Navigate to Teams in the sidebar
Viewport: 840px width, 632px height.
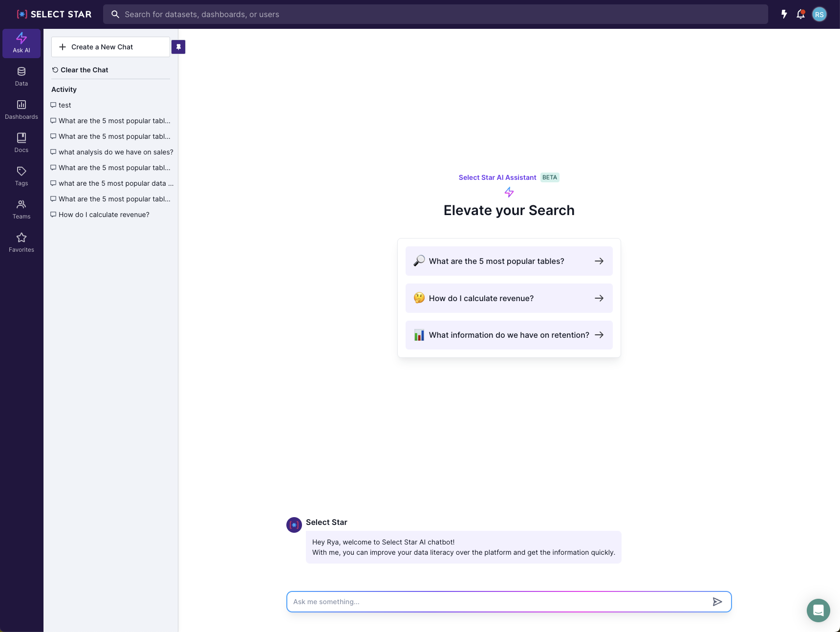pos(22,210)
